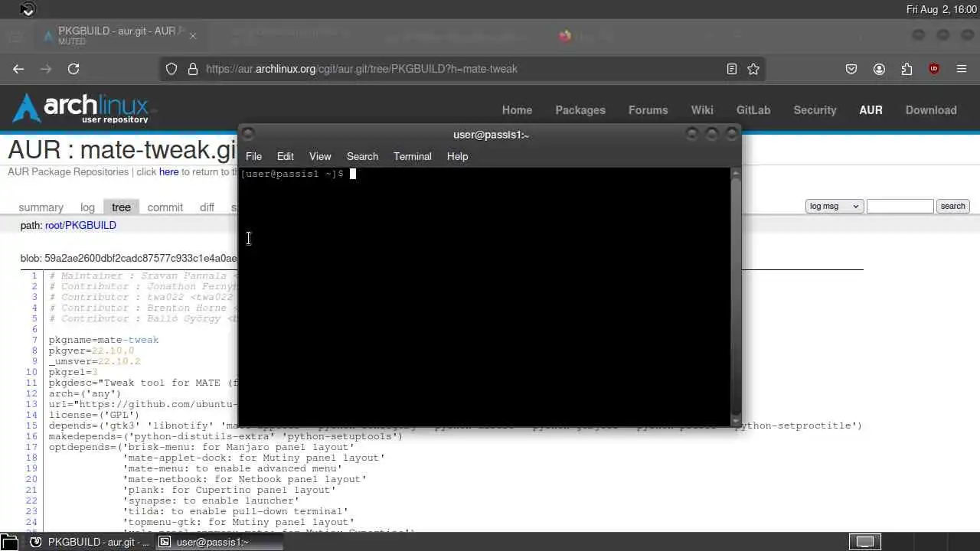Click line number 7 in PKGBUILD
Screen dimensions: 980x551
pos(34,340)
